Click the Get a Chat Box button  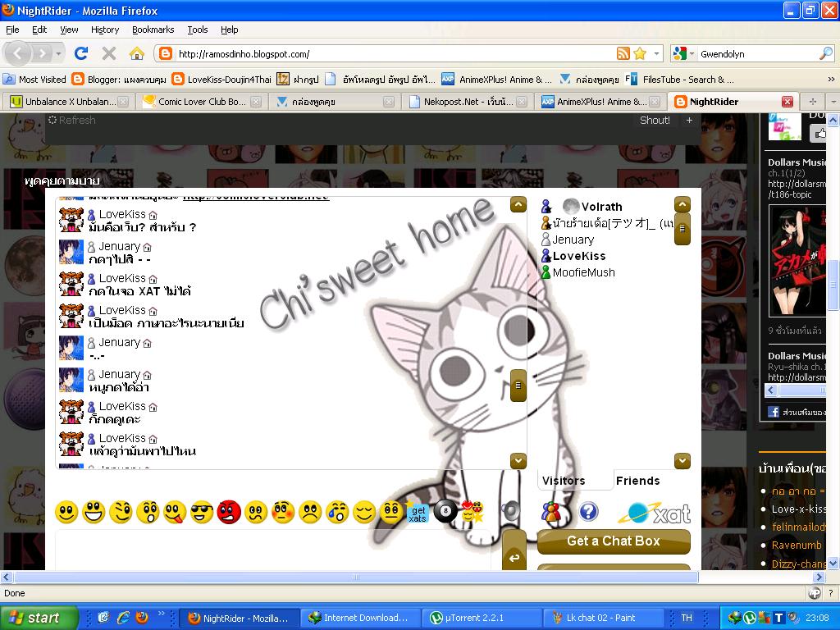click(614, 541)
